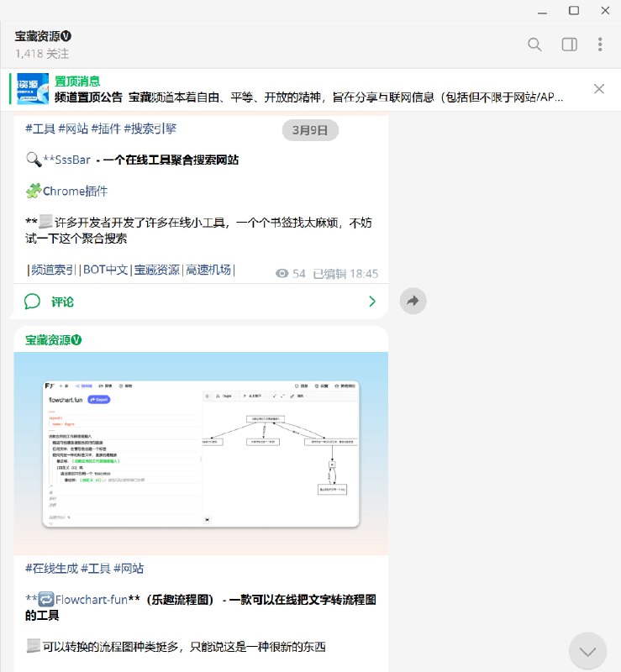The width and height of the screenshot is (621, 672).
Task: Click the #插件 hashtag
Action: click(x=106, y=129)
